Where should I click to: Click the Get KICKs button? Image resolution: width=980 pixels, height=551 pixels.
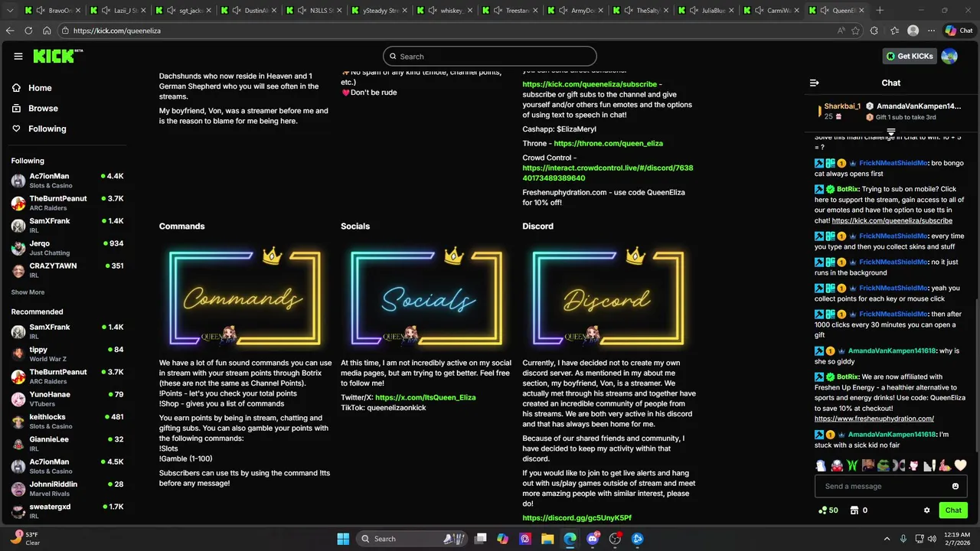(x=910, y=56)
